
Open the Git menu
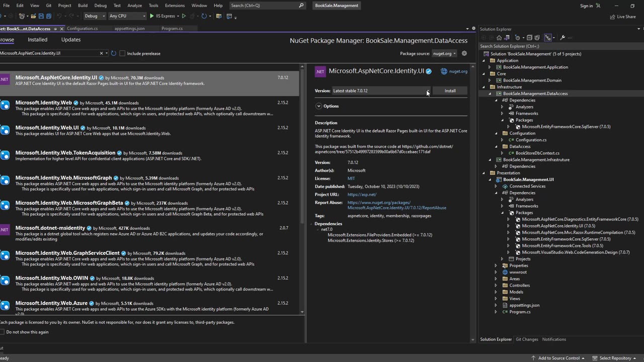pyautogui.click(x=49, y=6)
